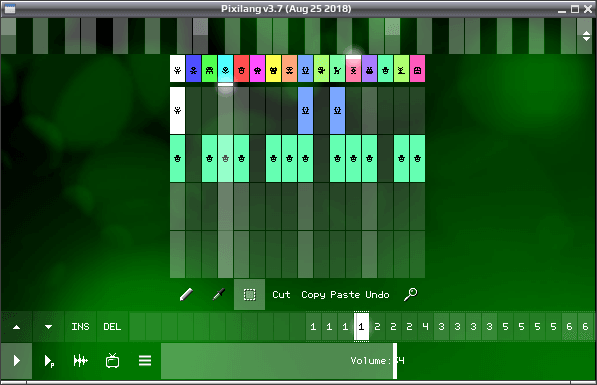
Task: Click Paste in the edit toolbar
Action: point(345,294)
